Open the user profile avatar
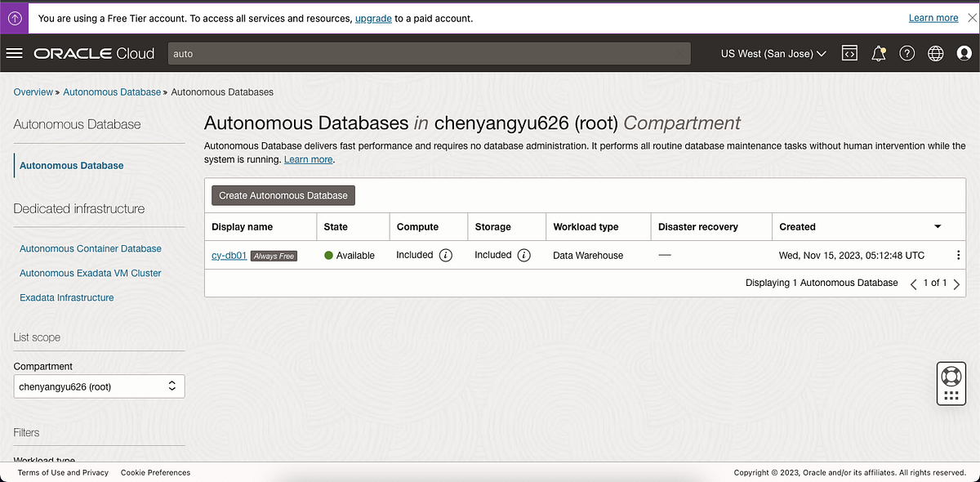This screenshot has height=482, width=980. point(964,54)
